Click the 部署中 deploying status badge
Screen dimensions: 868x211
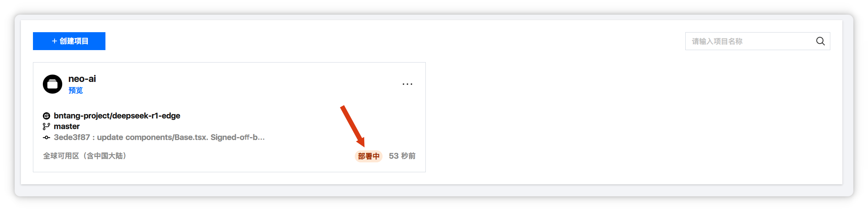[x=369, y=156]
